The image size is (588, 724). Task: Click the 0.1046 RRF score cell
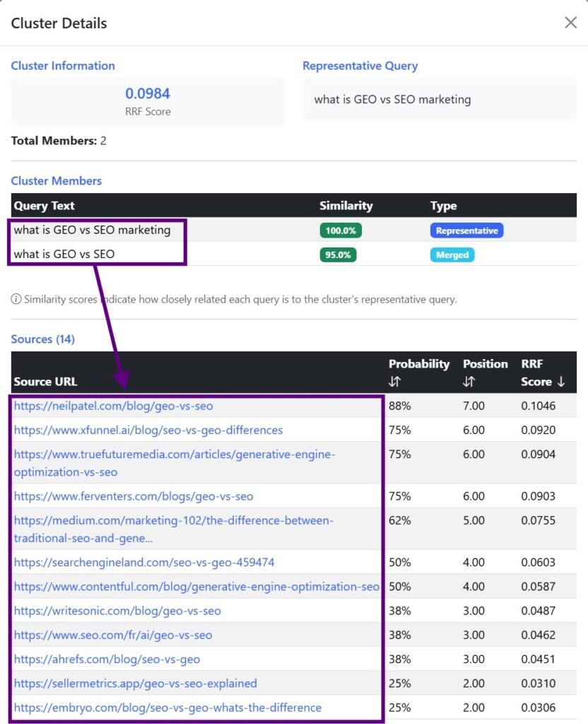pos(538,406)
